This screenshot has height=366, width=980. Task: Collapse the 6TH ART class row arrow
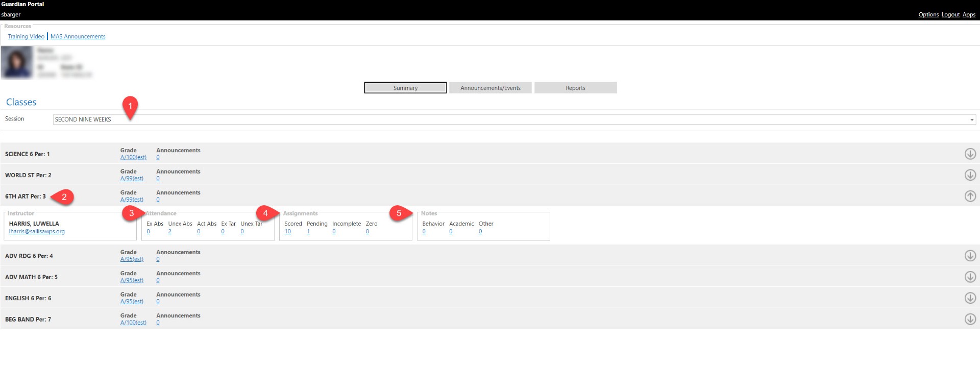[x=970, y=196]
